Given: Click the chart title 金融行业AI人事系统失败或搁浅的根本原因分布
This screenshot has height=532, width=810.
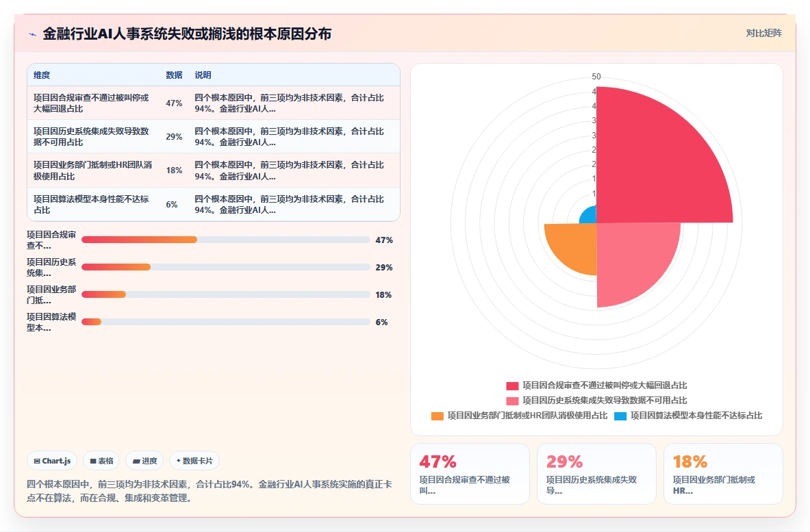Looking at the screenshot, I should coord(187,34).
